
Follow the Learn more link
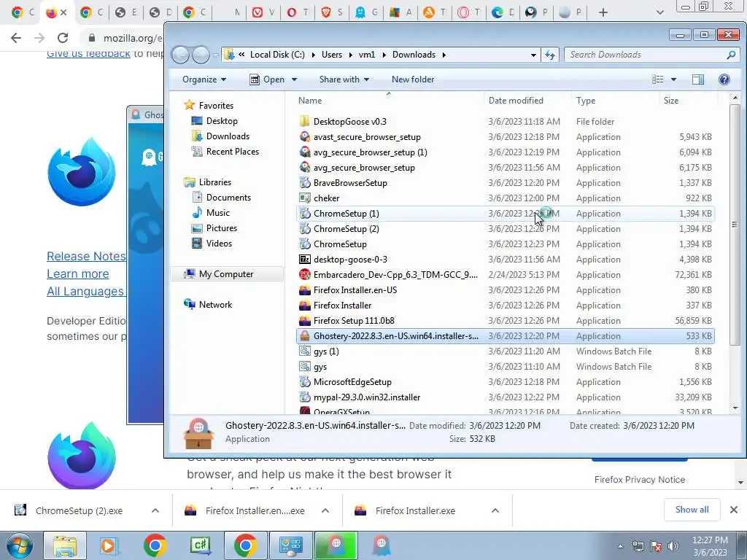pos(77,274)
